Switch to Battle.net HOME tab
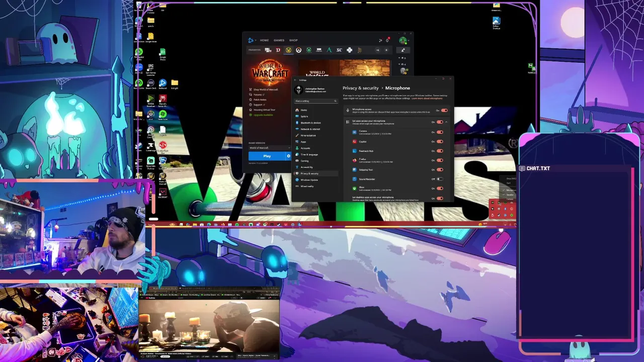The height and width of the screenshot is (362, 644). pos(264,40)
